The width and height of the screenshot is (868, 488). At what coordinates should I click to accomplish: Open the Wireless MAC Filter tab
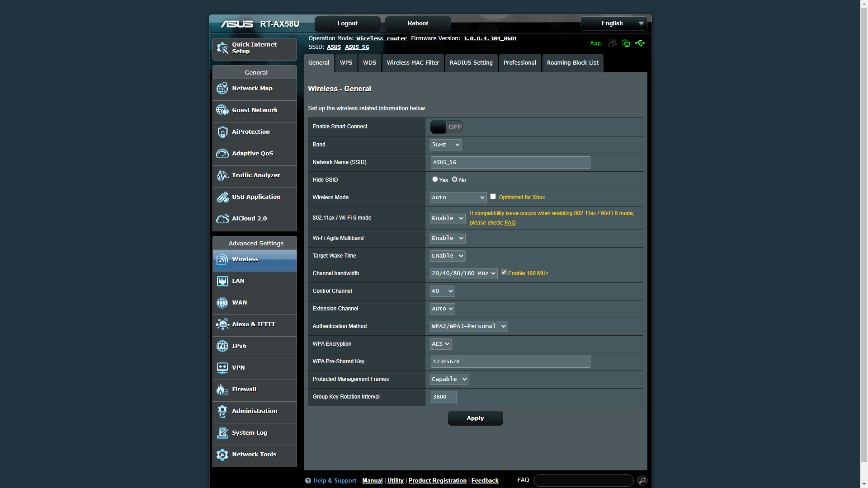[x=413, y=63]
